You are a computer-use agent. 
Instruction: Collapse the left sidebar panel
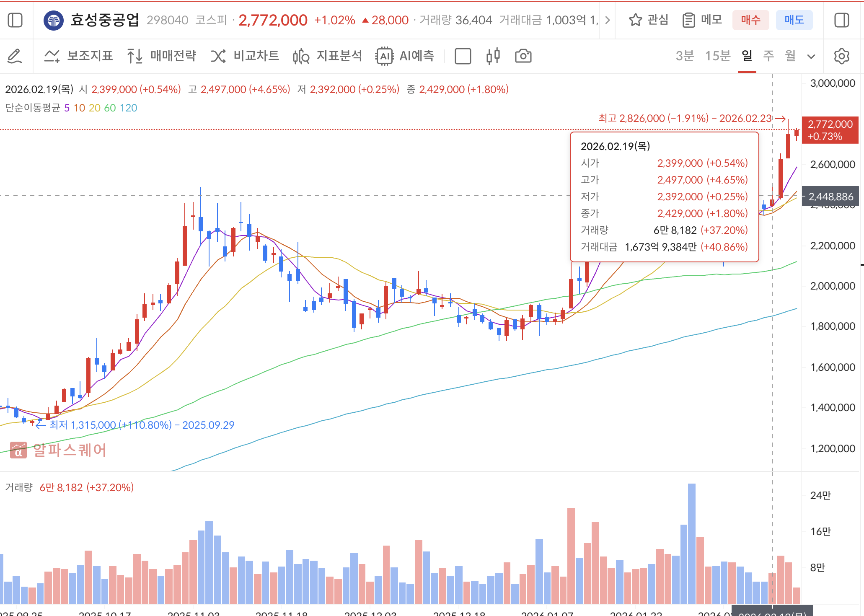(x=16, y=19)
